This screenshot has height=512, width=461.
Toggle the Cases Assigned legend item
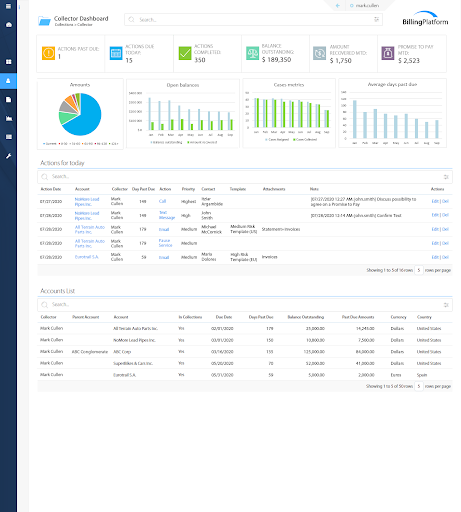[277, 140]
